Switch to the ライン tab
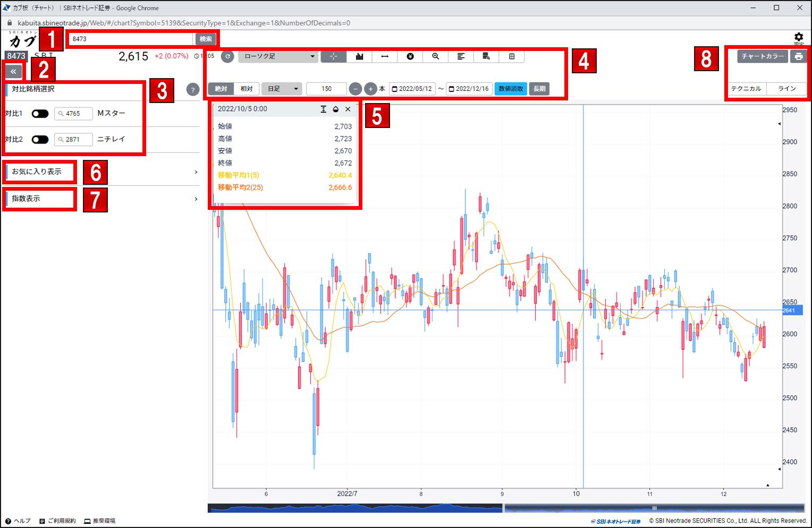 [787, 89]
